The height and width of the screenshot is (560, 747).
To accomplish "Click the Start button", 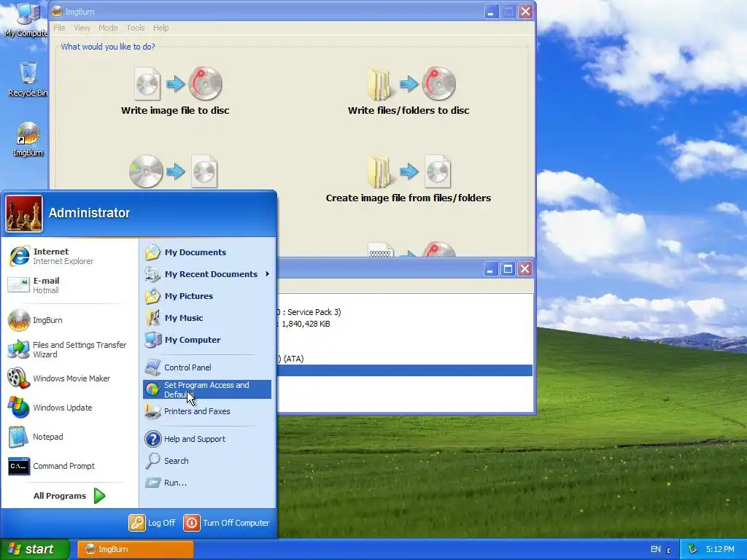I will tap(34, 549).
